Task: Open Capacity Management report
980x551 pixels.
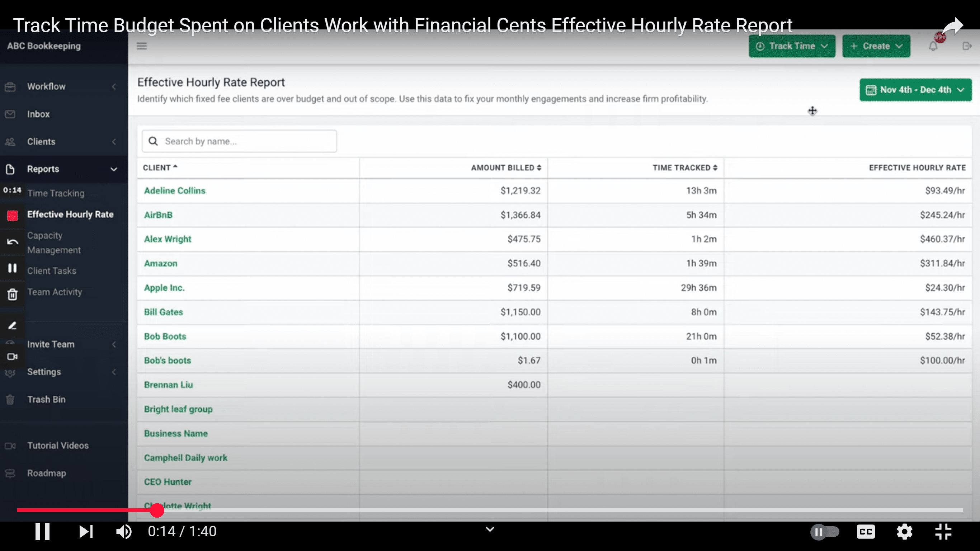Action: 54,243
